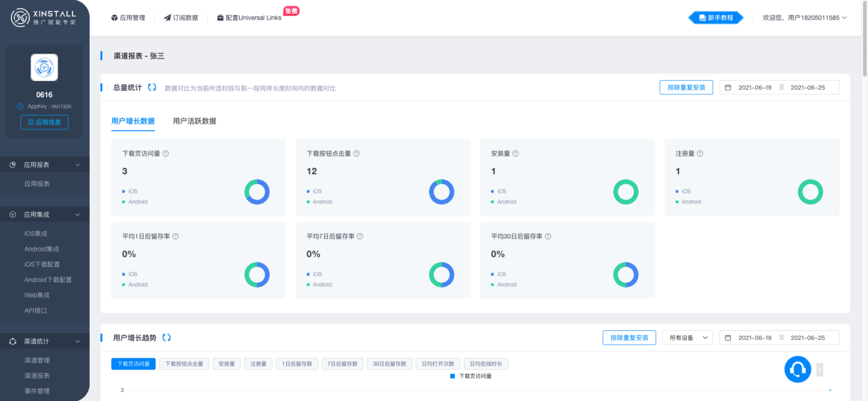Screen dimensions: 868x401
Task: Open 应用报表 sidebar sub-item
Action: (37, 184)
